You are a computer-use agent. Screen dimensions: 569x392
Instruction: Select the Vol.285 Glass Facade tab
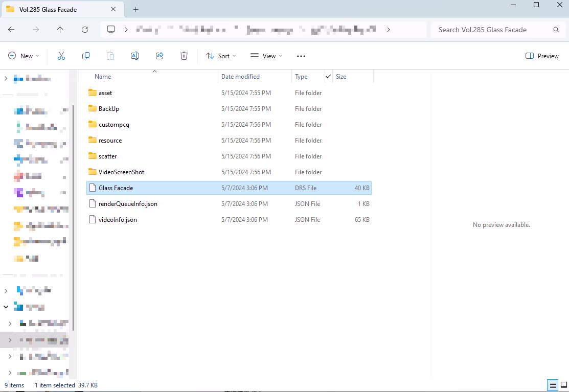click(62, 9)
